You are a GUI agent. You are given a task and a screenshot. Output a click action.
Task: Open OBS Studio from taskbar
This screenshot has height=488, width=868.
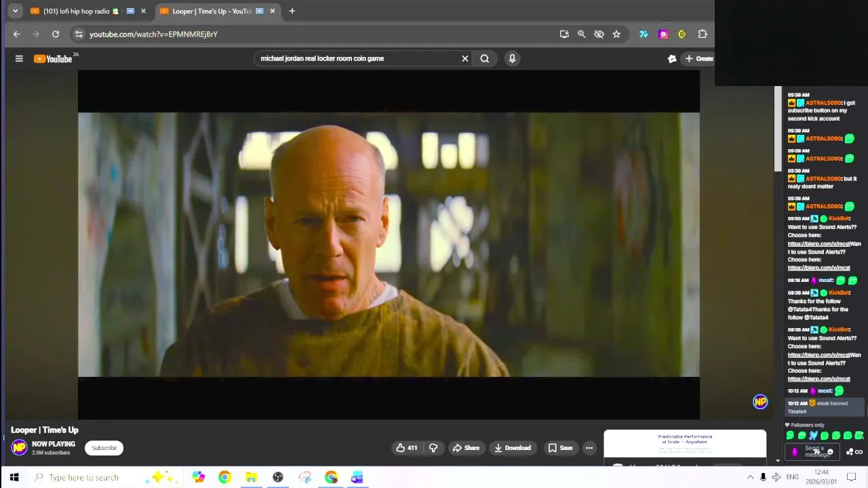click(x=277, y=477)
